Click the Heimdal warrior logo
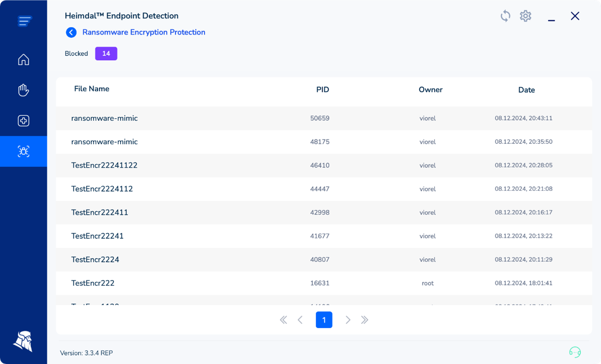This screenshot has width=601, height=364. (23, 341)
